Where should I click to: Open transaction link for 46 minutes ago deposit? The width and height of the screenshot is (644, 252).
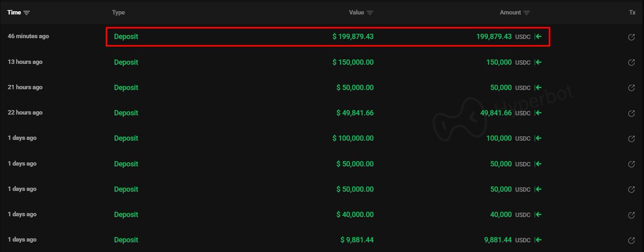pos(632,37)
